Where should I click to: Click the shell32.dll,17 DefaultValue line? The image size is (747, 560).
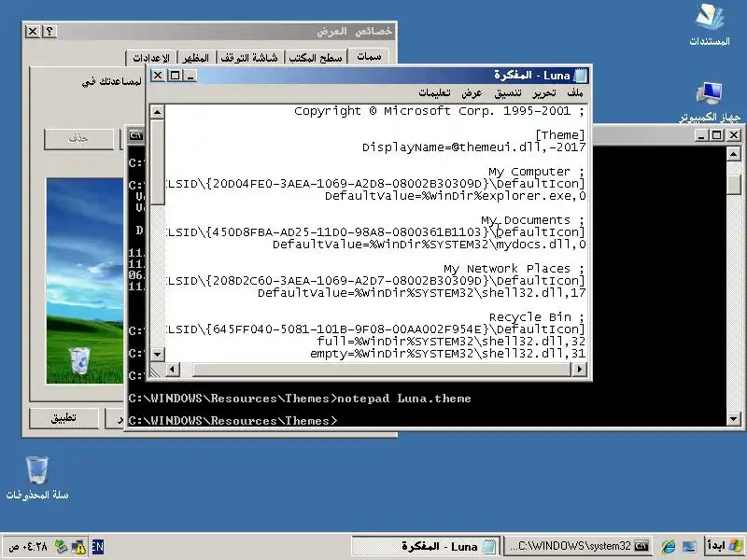[422, 293]
